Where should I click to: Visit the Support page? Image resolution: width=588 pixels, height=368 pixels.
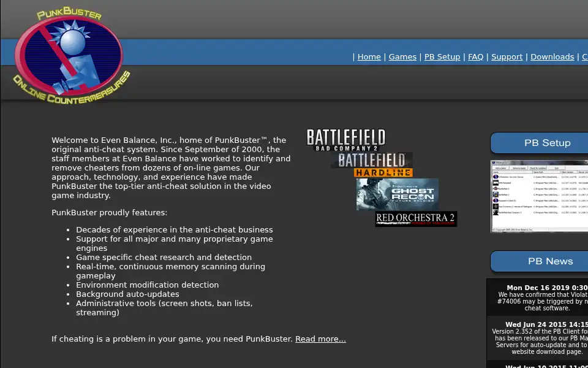click(x=507, y=56)
